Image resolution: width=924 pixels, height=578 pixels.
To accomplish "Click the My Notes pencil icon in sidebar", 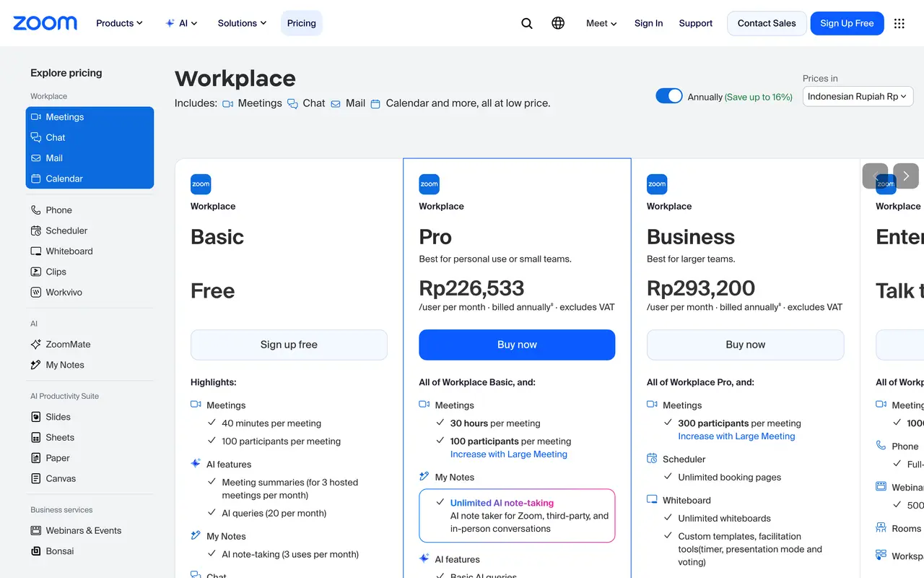I will click(x=36, y=365).
